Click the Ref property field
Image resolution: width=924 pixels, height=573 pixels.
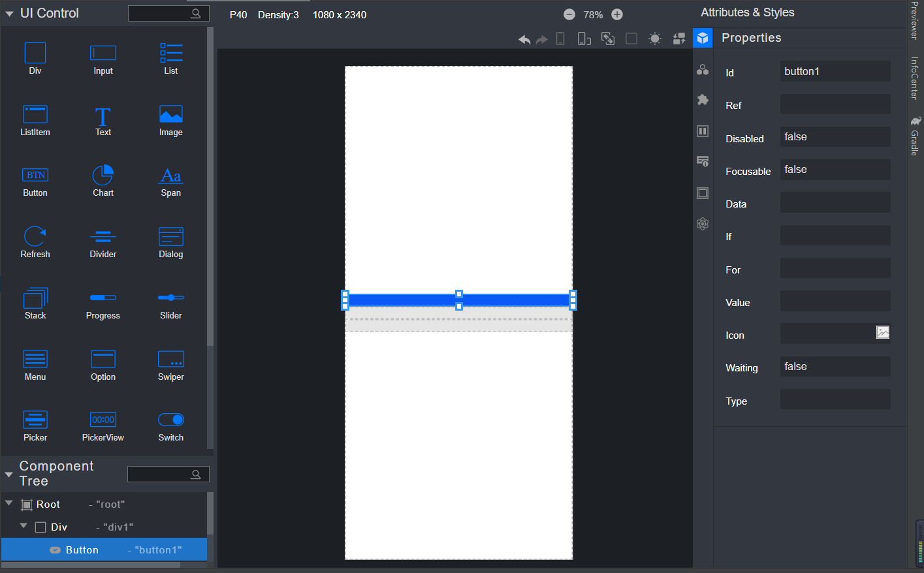pos(835,104)
